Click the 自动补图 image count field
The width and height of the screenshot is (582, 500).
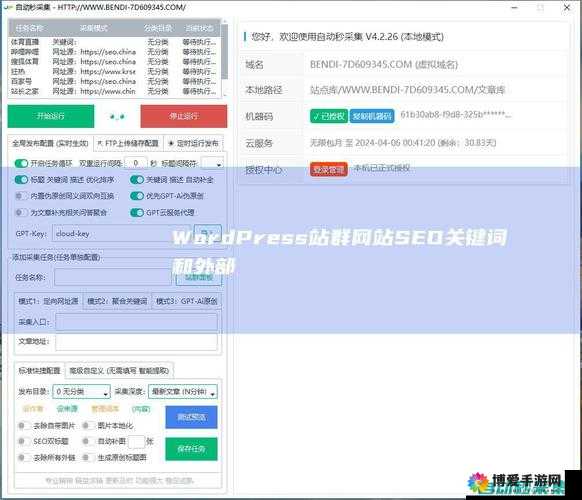click(136, 441)
